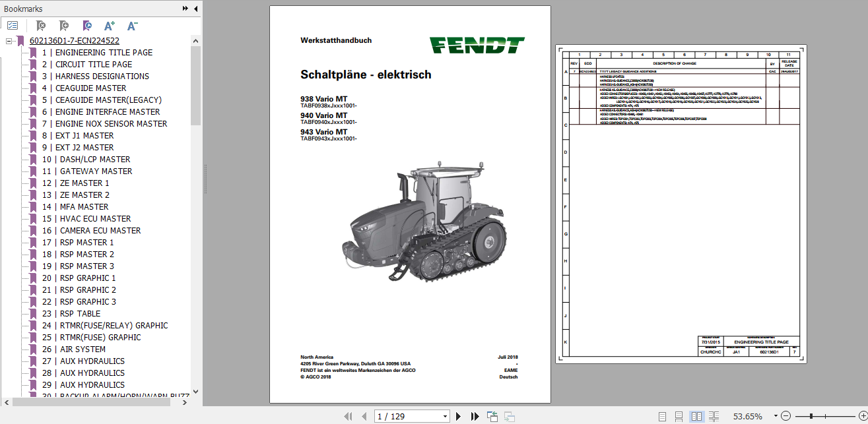Open bookmark 5 | CEAGUIDE MASTER(LEGACY)
868x424 pixels.
(102, 100)
